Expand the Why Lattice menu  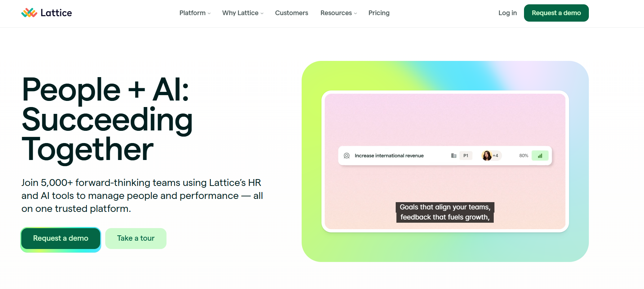(x=243, y=13)
